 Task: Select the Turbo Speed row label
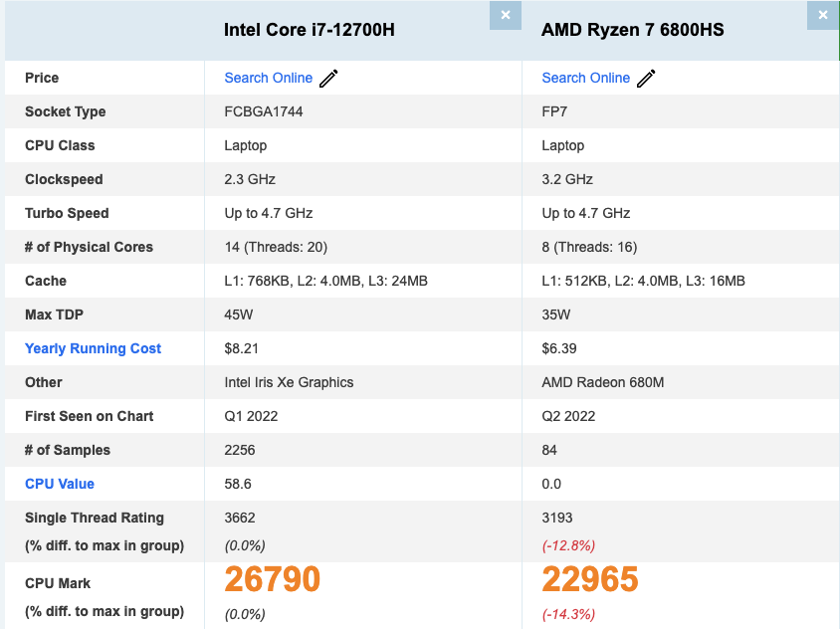(67, 213)
